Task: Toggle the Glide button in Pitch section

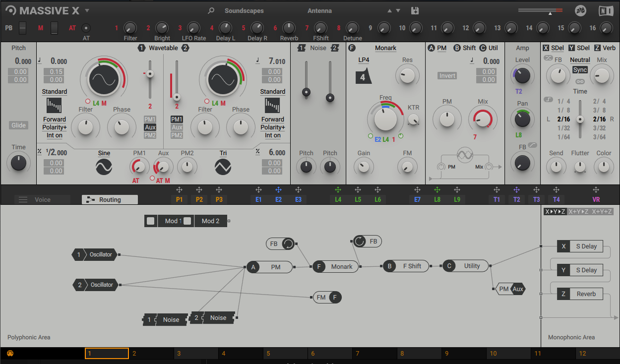Action: click(x=19, y=125)
